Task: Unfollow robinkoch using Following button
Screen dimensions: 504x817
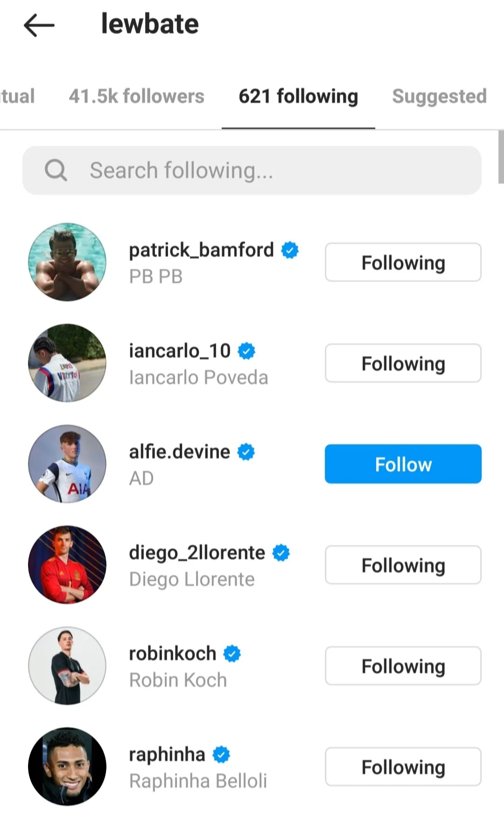Action: tap(403, 665)
